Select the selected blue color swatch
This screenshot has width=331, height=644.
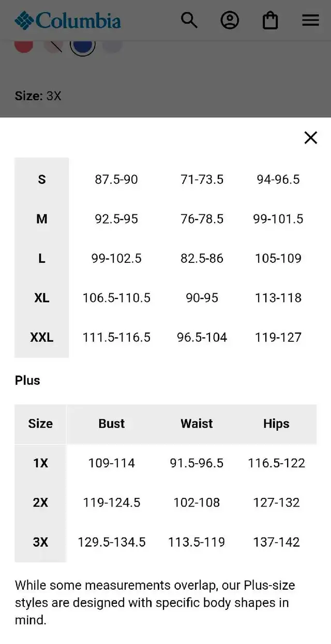(x=83, y=45)
